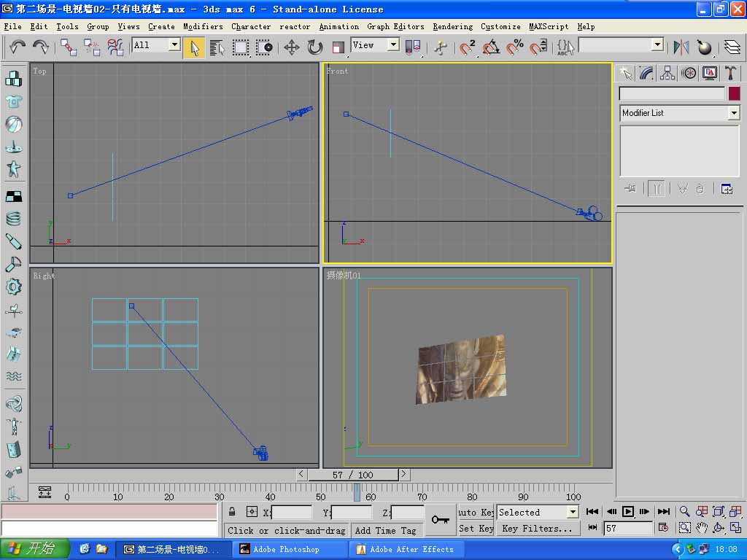Image resolution: width=747 pixels, height=560 pixels.
Task: Click the X coordinate input field
Action: point(291,513)
